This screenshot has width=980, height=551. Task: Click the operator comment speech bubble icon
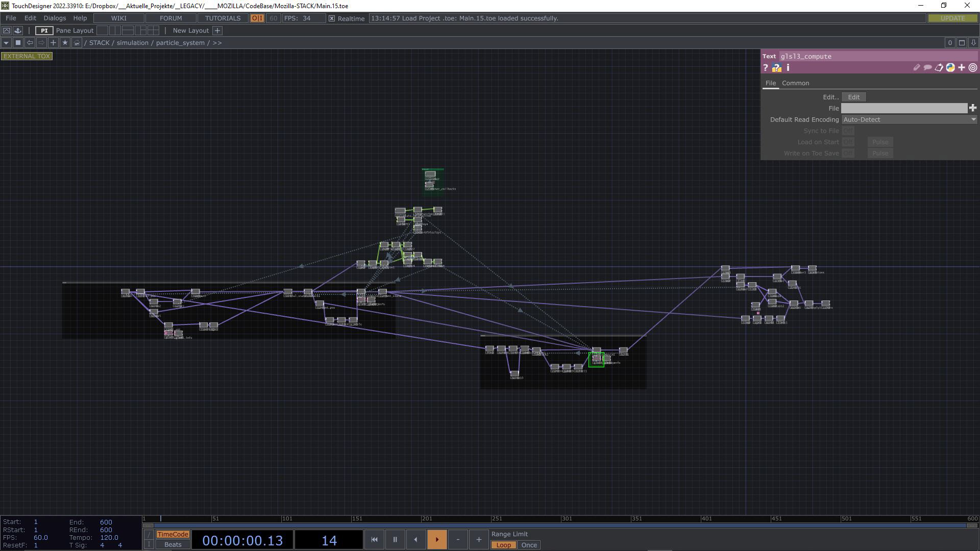point(927,68)
